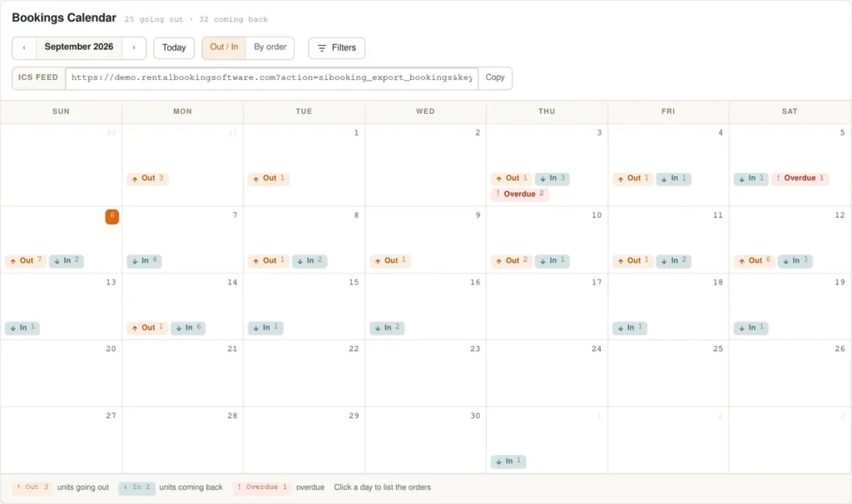
Task: Open Overdue 1 badge on September 5
Action: click(800, 178)
